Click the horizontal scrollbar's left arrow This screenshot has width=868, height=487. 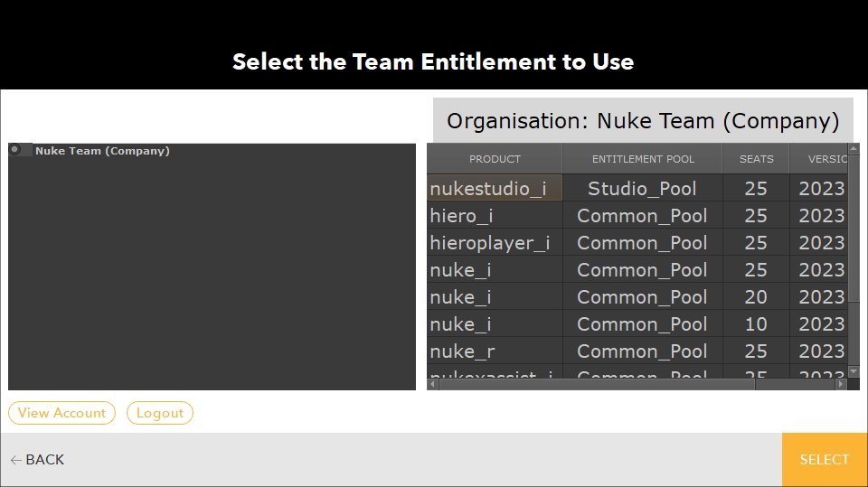coord(432,384)
